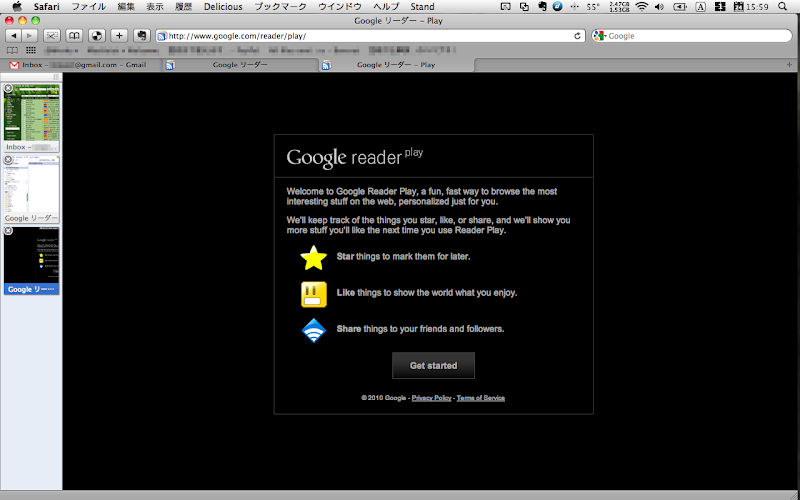Viewport: 800px width, 500px height.
Task: Click the URL address field
Action: 370,36
